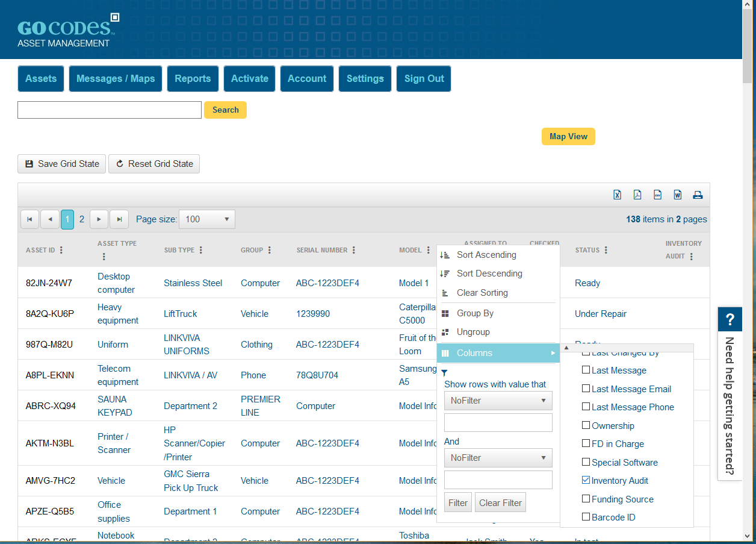
Task: Export the grid to CSV
Action: 657,195
